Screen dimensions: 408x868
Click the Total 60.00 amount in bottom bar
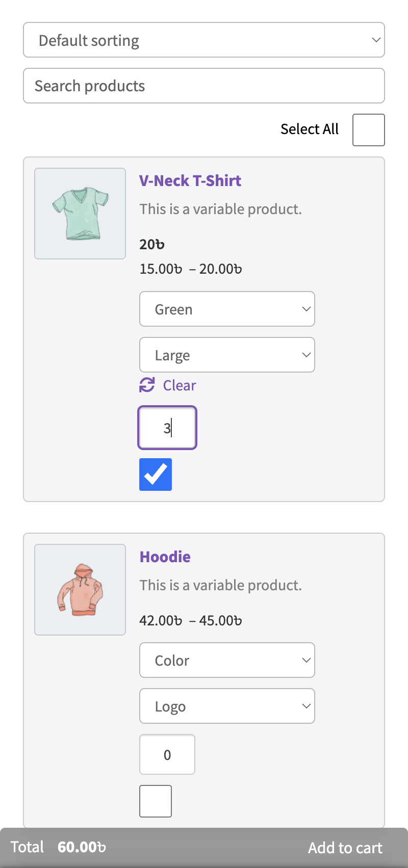[82, 847]
